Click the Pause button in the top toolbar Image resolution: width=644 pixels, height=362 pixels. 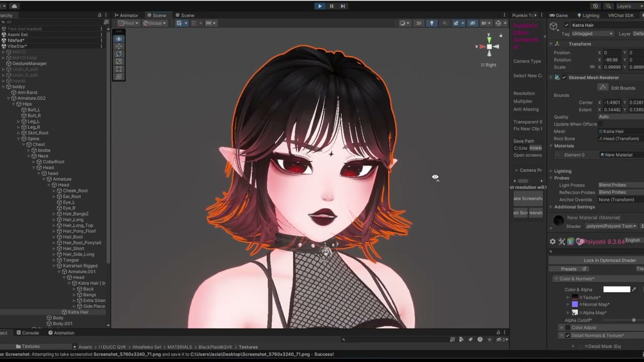tap(332, 6)
